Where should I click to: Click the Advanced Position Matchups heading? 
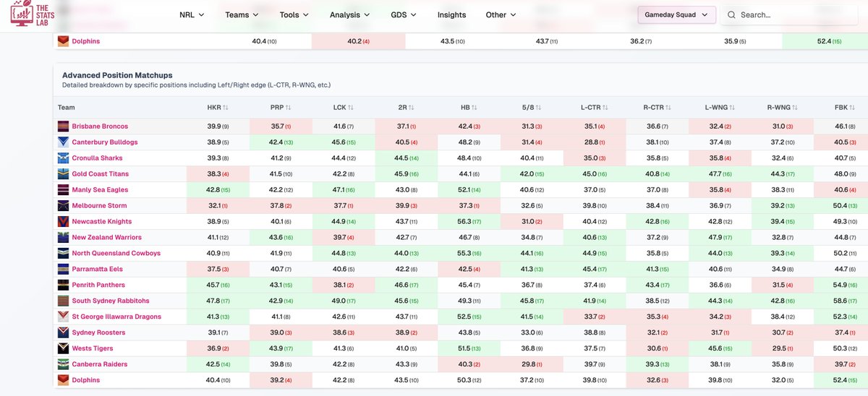pos(117,75)
